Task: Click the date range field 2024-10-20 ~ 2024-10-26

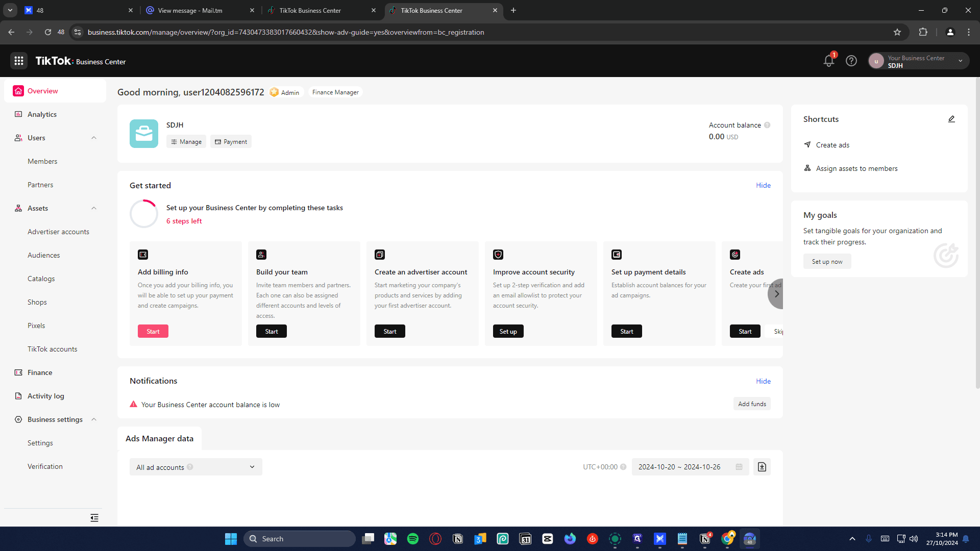Action: [x=690, y=467]
